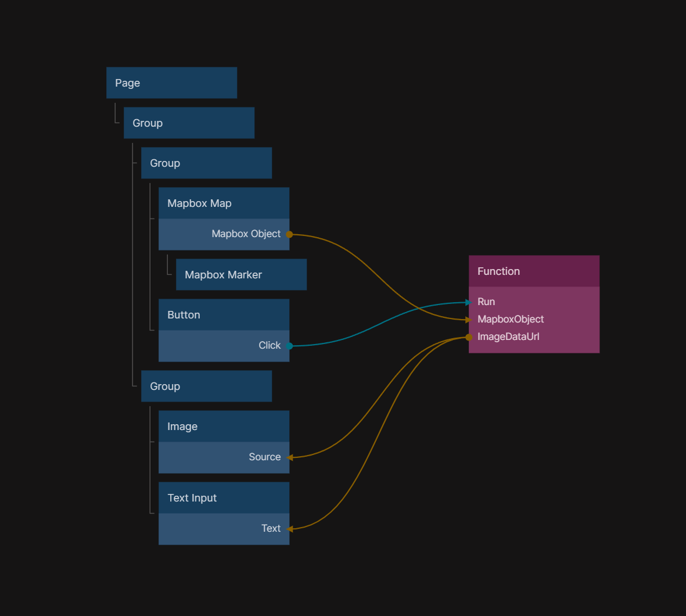Click the Button Click output port dot
The image size is (686, 616).
point(289,346)
